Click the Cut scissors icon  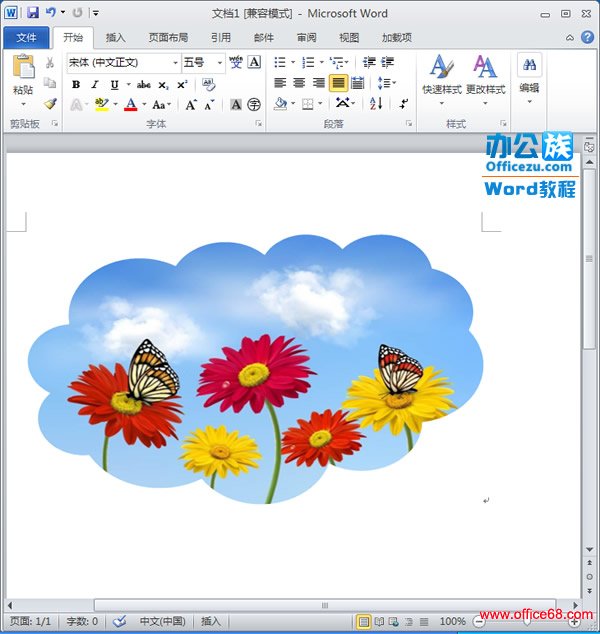coord(50,62)
